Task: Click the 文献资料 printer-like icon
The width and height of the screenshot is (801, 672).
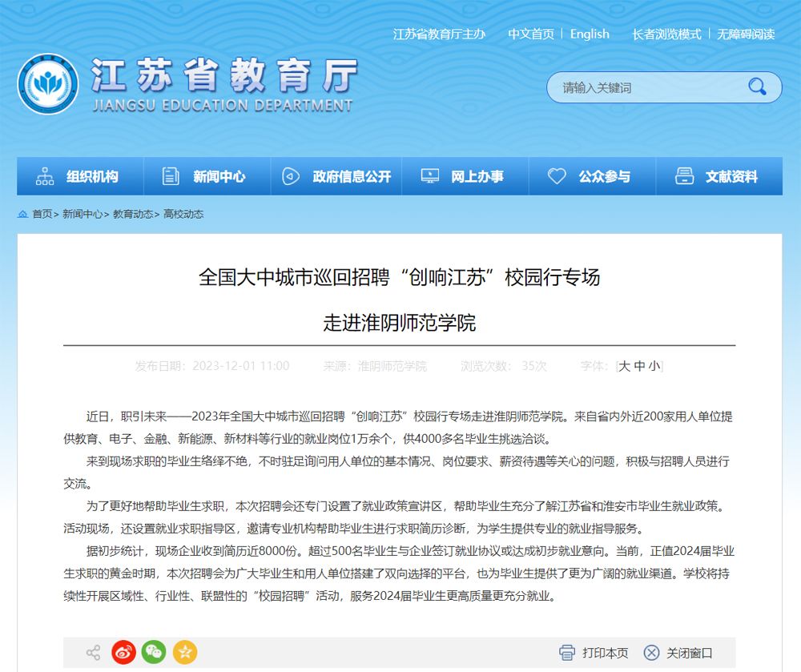Action: click(x=684, y=176)
